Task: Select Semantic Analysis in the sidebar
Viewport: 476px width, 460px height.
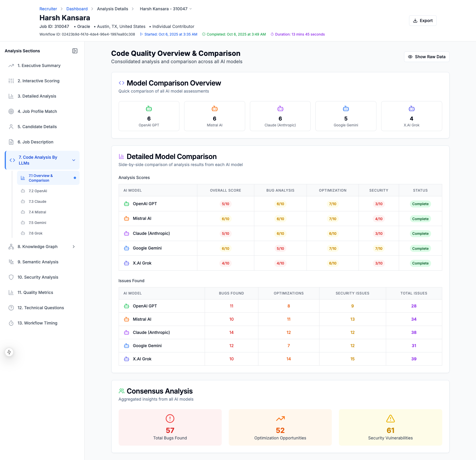Action: click(38, 262)
